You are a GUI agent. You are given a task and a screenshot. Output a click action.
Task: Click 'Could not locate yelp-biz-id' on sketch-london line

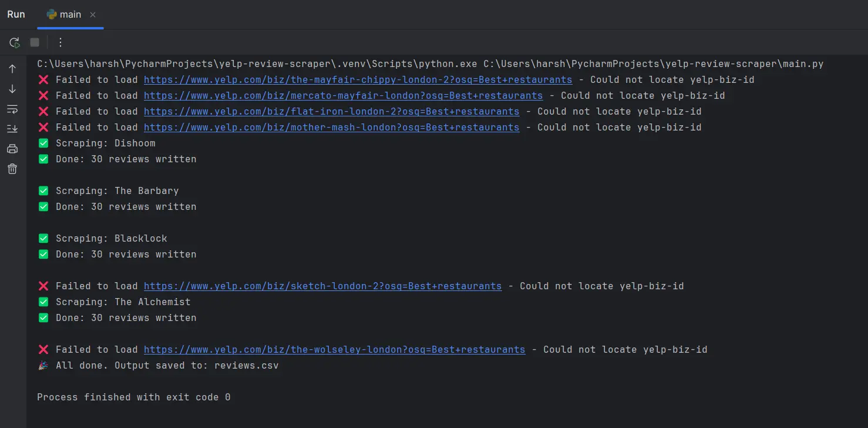pos(601,286)
